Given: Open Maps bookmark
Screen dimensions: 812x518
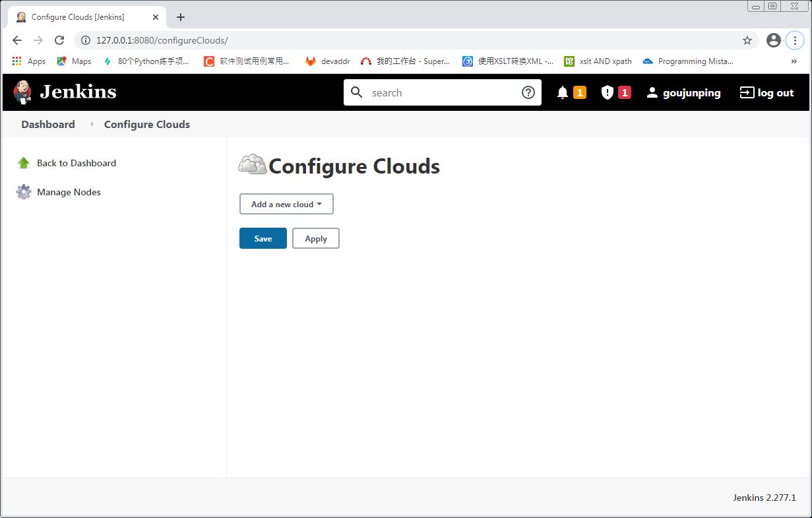Looking at the screenshot, I should click(74, 61).
